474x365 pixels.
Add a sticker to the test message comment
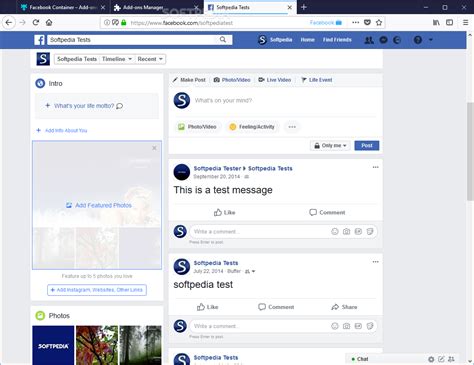[x=370, y=231]
